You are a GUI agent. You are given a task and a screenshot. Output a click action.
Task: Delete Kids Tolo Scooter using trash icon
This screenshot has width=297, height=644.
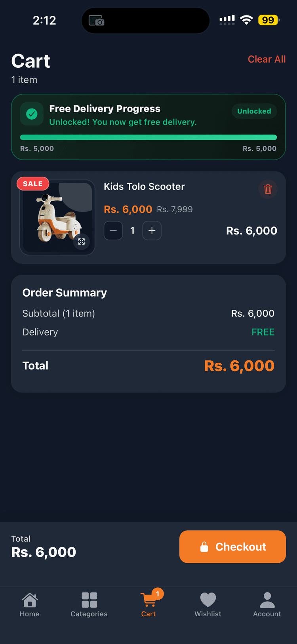[268, 189]
